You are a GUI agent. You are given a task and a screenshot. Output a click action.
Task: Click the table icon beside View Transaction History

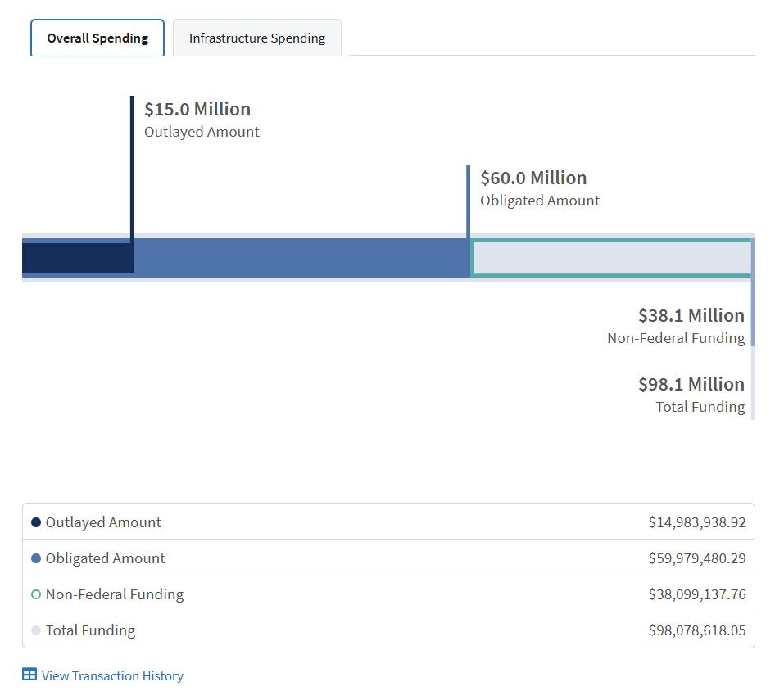coord(29,675)
